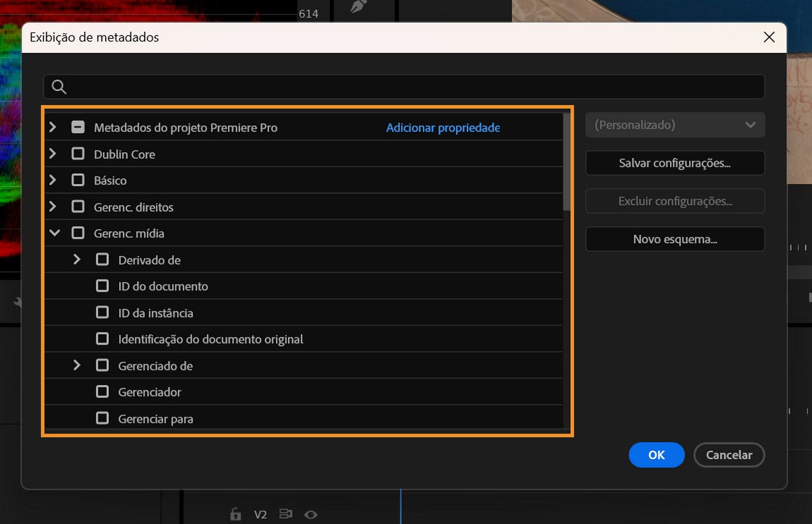This screenshot has height=524, width=812.
Task: Enable the Básico metadata checkbox
Action: point(78,180)
